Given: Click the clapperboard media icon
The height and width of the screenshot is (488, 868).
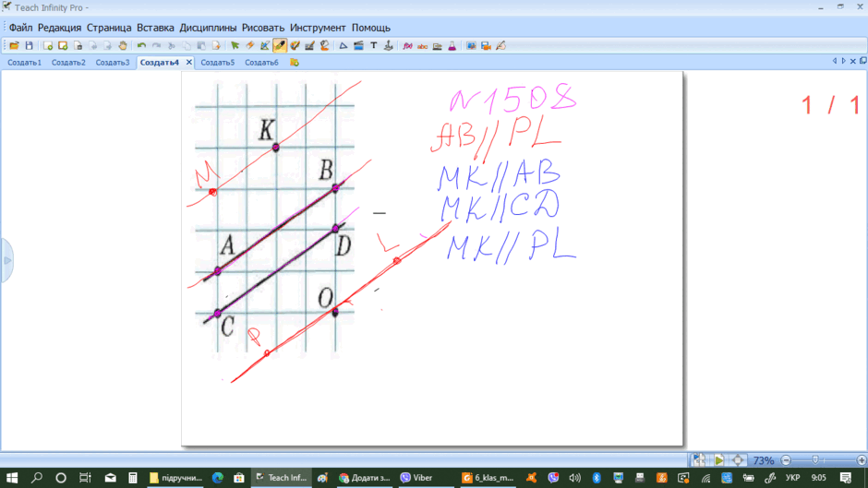Looking at the screenshot, I should point(358,46).
